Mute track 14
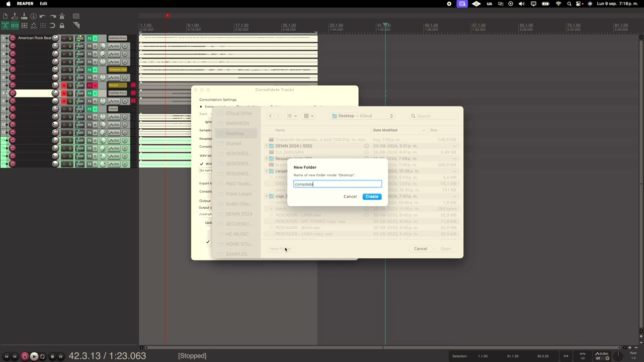Image resolution: width=644 pixels, height=362 pixels. click(x=64, y=140)
